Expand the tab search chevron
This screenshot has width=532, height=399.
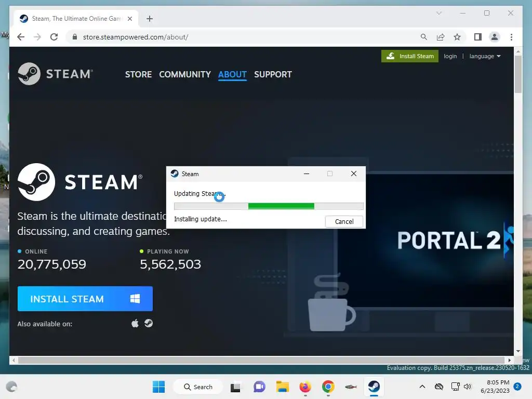[438, 13]
